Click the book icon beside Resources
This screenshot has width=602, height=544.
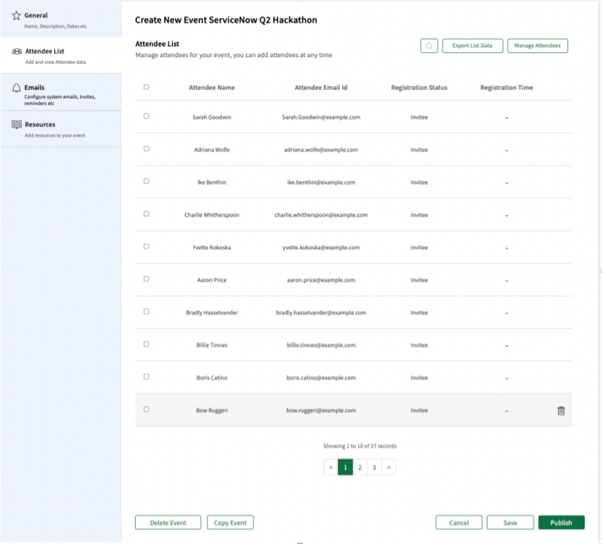(17, 124)
